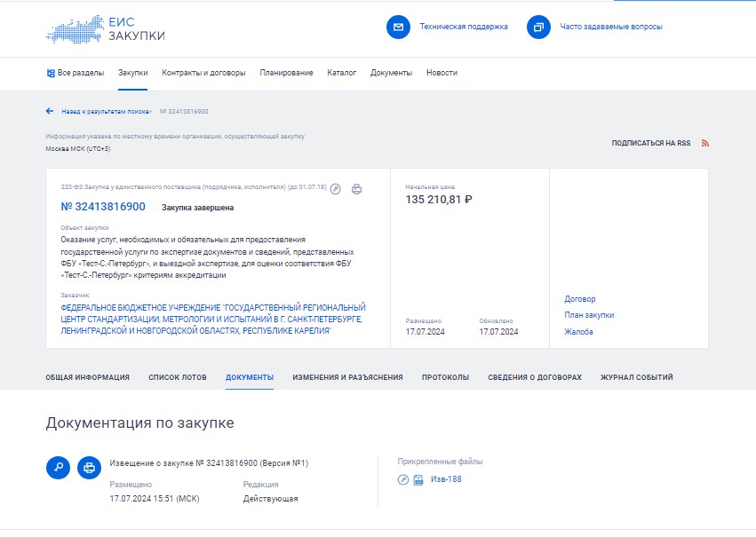Click the back arrow to search results
Viewport: 756px width, 537px height.
click(49, 112)
